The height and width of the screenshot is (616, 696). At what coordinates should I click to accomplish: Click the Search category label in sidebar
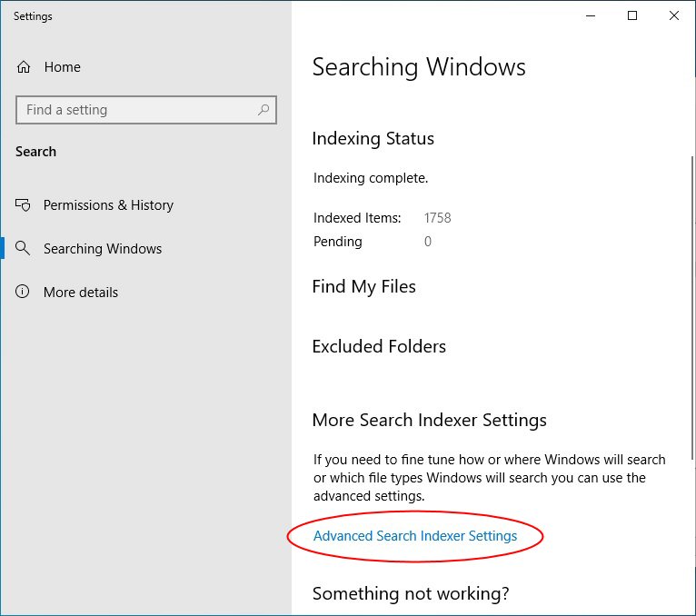pyautogui.click(x=36, y=152)
